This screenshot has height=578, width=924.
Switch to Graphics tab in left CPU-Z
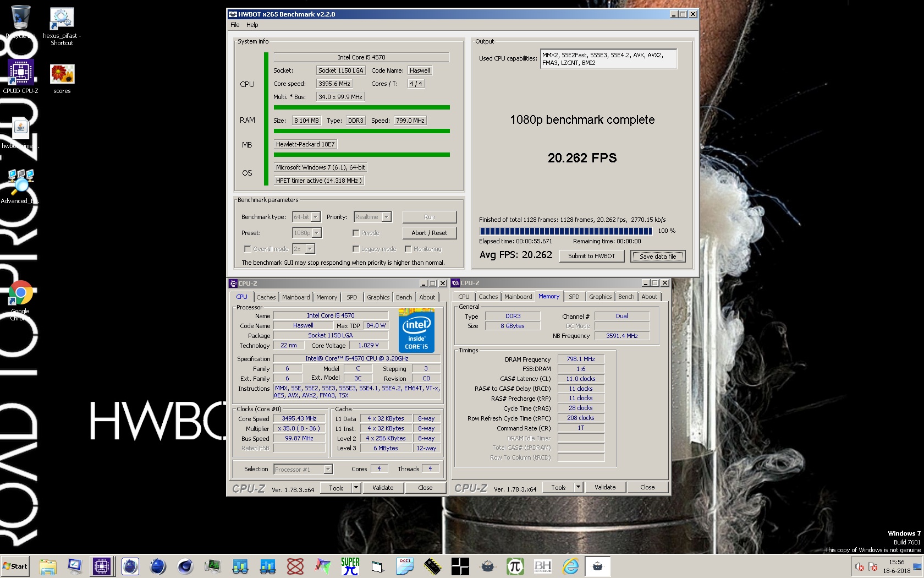378,297
